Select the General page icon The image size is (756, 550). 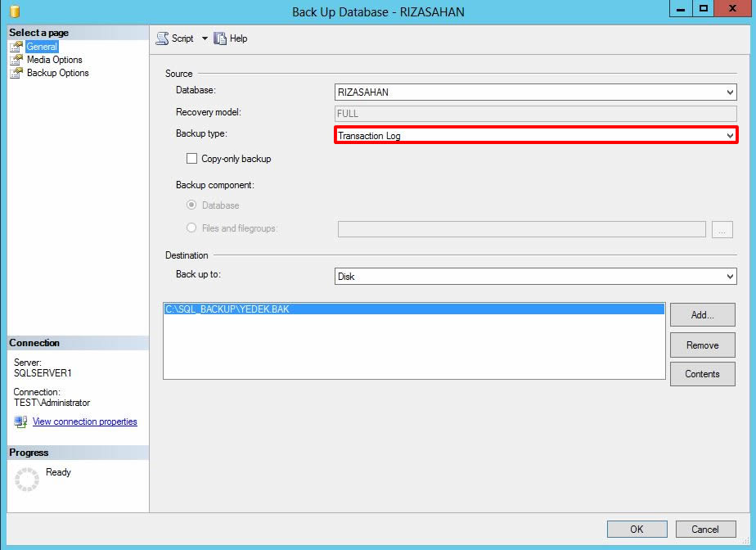(x=16, y=47)
